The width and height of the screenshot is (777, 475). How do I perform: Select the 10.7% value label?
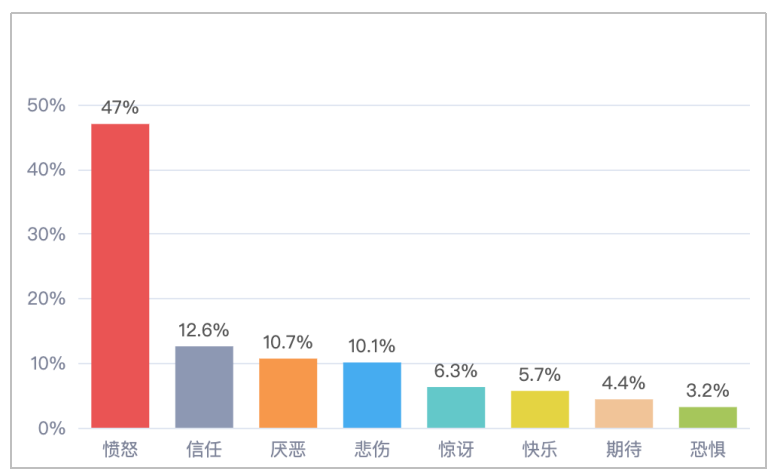(x=288, y=342)
